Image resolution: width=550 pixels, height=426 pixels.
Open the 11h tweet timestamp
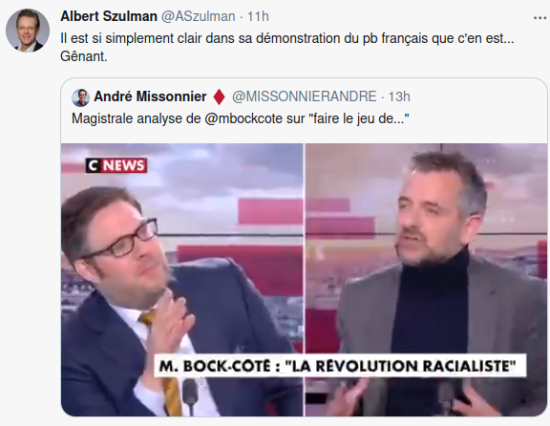[258, 16]
